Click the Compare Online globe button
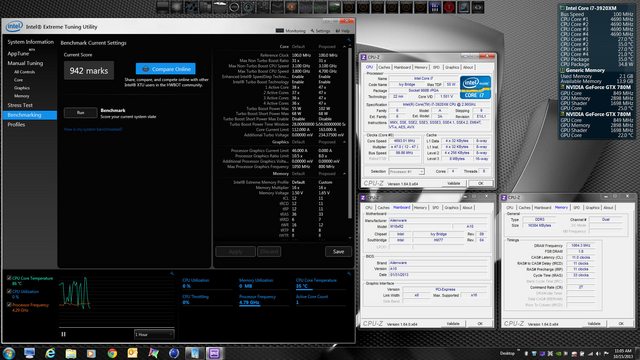 (x=165, y=69)
